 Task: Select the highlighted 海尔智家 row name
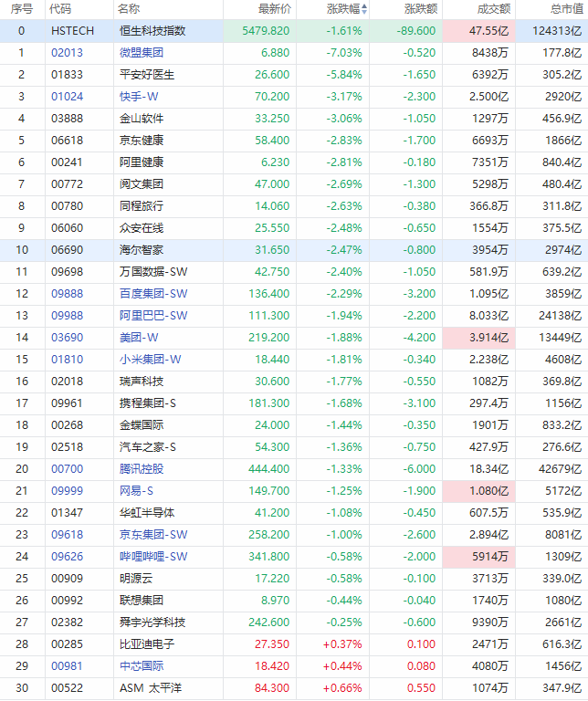pos(142,250)
